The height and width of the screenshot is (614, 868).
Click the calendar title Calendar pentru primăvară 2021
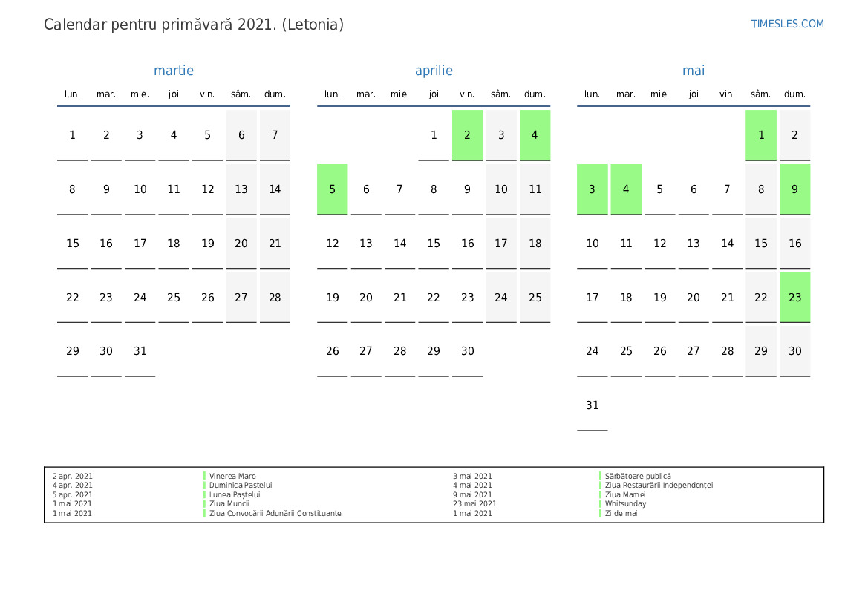tap(194, 25)
